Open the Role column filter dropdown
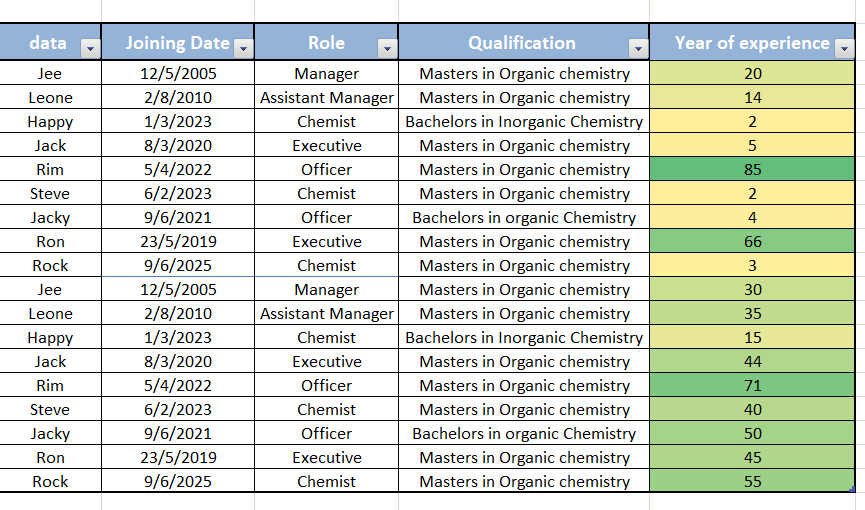 pos(387,49)
